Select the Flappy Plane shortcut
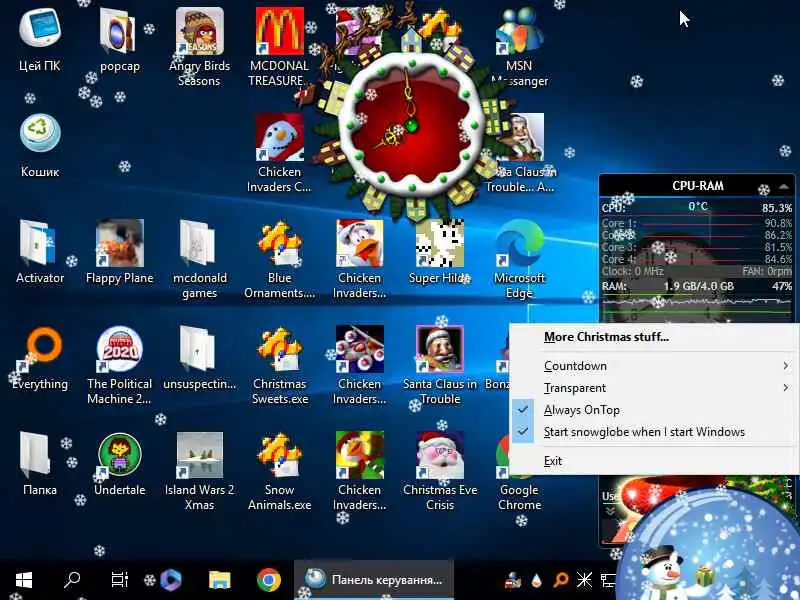Viewport: 800px width, 600px height. [x=119, y=243]
